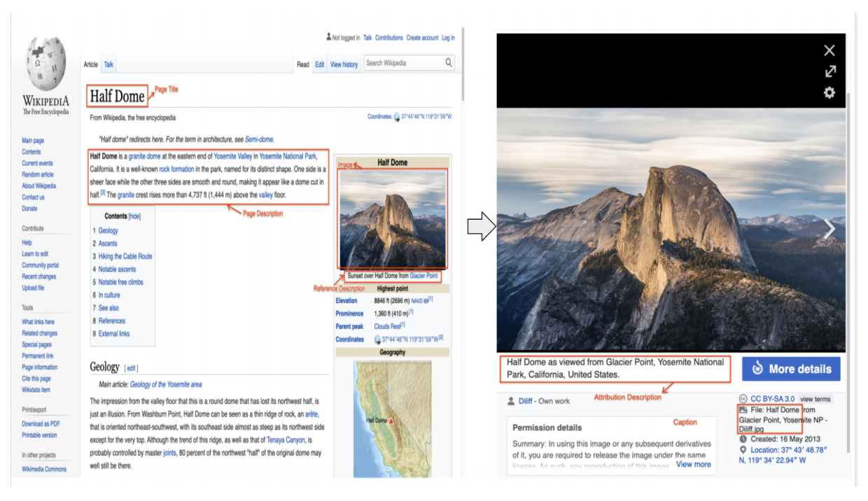Open media viewer settings gear

(x=829, y=92)
